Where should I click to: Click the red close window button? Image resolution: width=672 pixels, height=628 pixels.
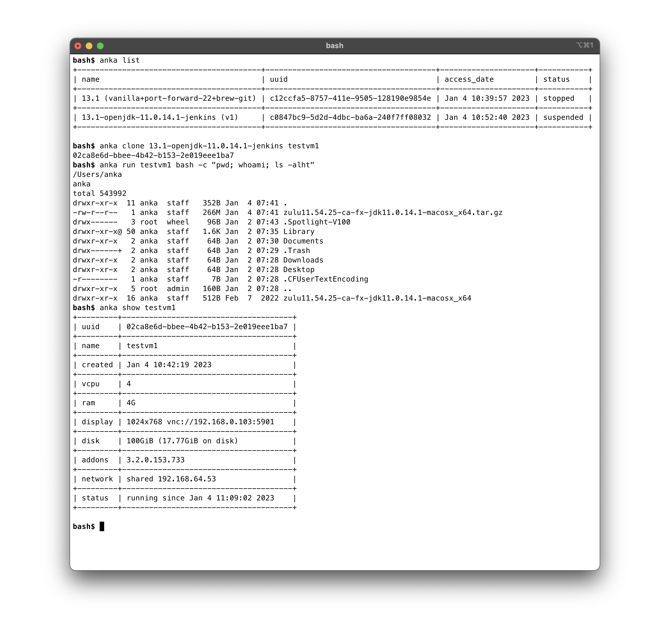[x=78, y=46]
